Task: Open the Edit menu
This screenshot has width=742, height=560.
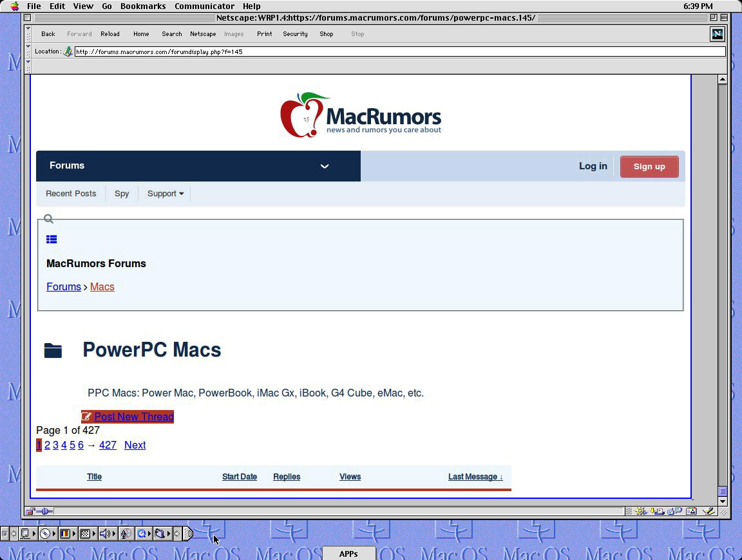Action: click(x=57, y=6)
